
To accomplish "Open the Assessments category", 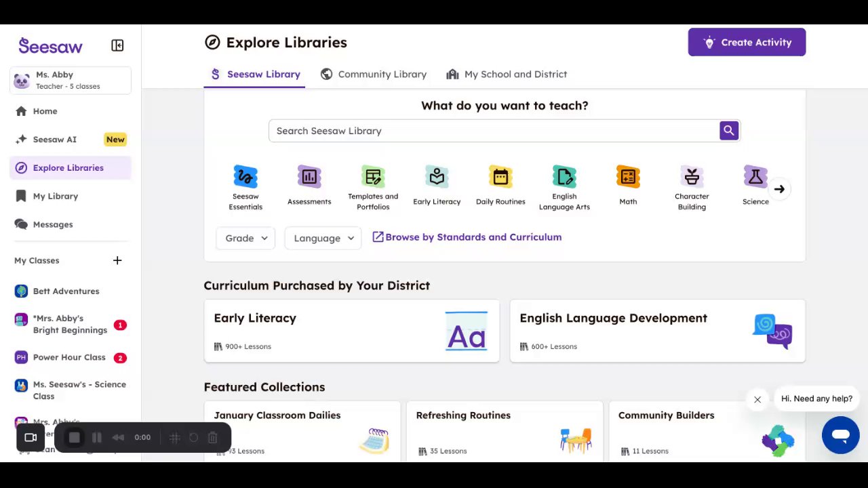I will pos(309,186).
